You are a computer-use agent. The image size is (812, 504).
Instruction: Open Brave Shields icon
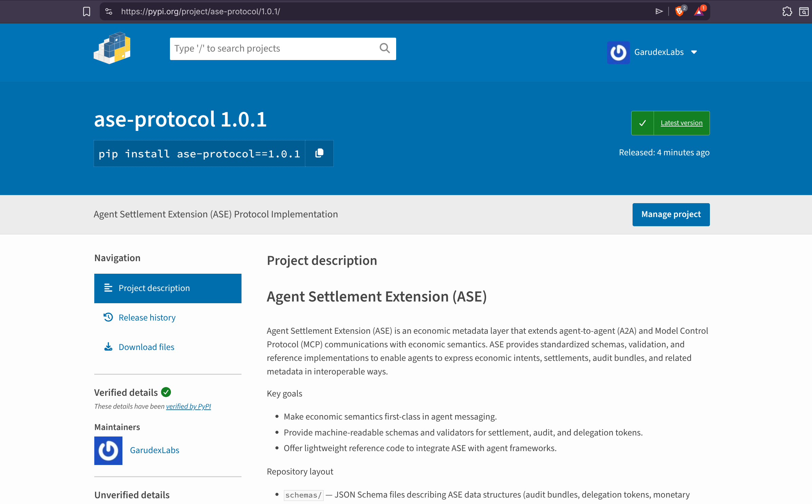pyautogui.click(x=679, y=12)
